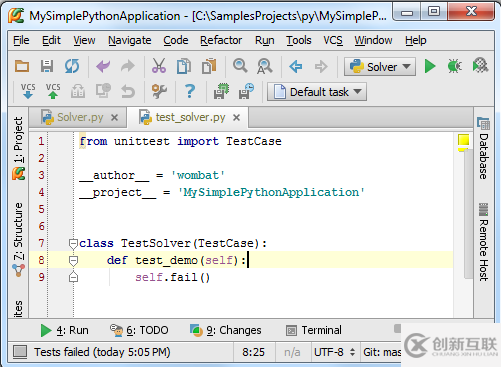This screenshot has height=367, width=501.
Task: Click the Tests failed status message
Action: tap(102, 352)
